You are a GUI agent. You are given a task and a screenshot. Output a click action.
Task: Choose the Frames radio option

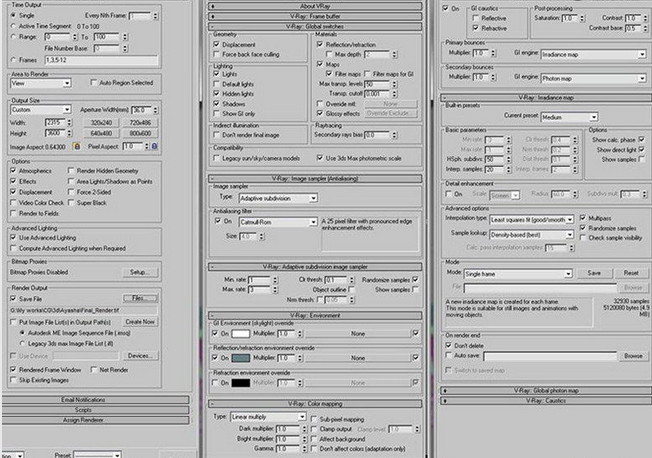coord(13,60)
